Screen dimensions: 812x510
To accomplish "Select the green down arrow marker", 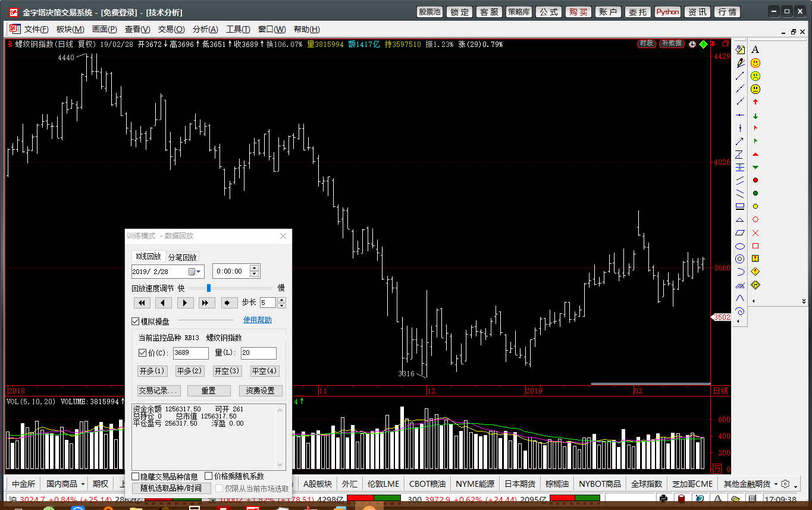I will pos(755,115).
